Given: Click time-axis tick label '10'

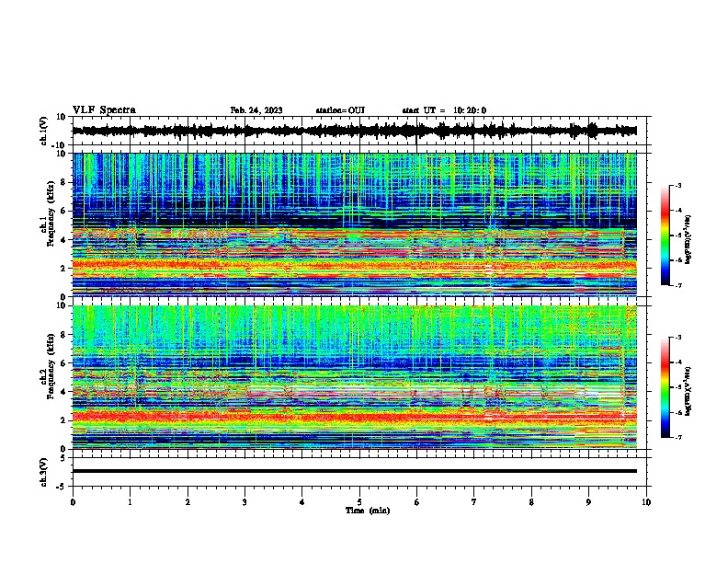Looking at the screenshot, I should click(x=646, y=502).
